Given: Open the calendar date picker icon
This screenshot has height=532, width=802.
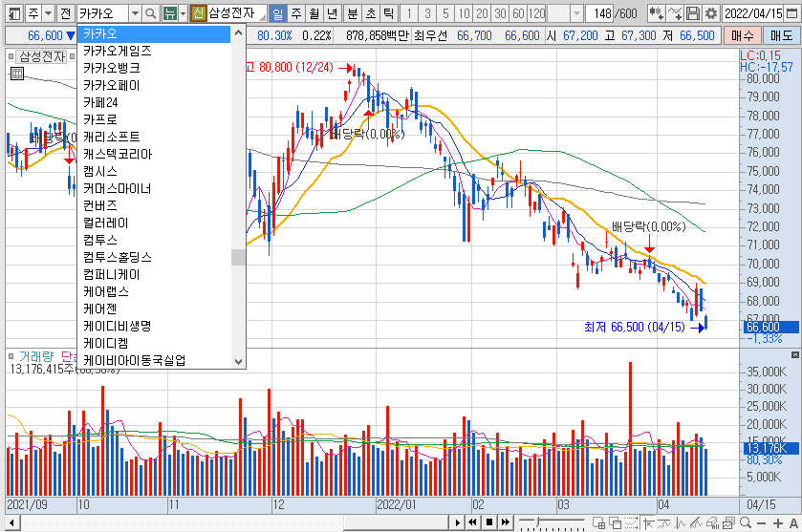Looking at the screenshot, I should [x=791, y=13].
